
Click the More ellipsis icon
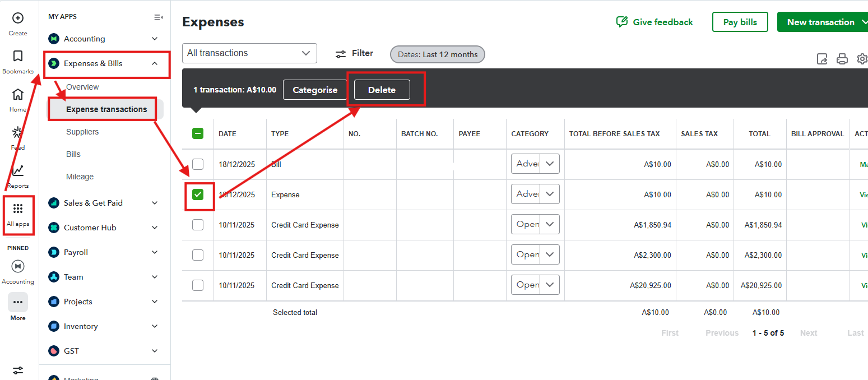(x=18, y=302)
